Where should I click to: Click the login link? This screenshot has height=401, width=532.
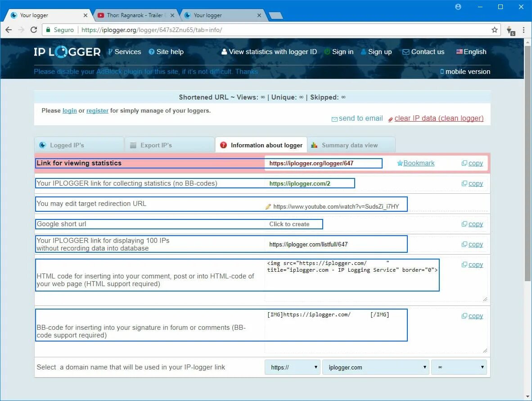coord(70,111)
